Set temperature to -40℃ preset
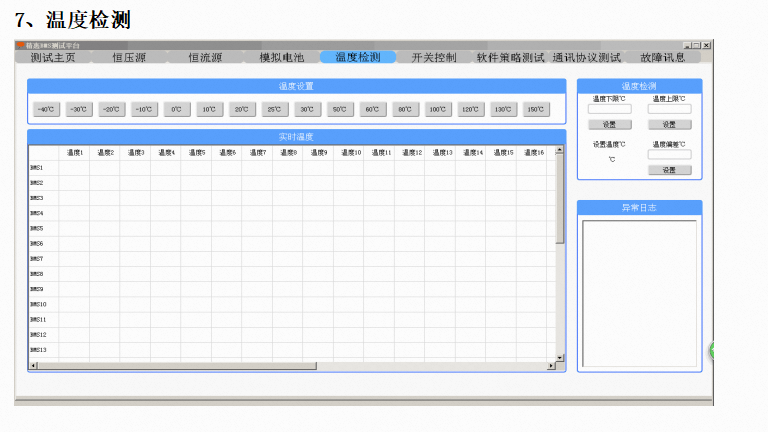Screen dimensions: 768x432 tap(46, 109)
